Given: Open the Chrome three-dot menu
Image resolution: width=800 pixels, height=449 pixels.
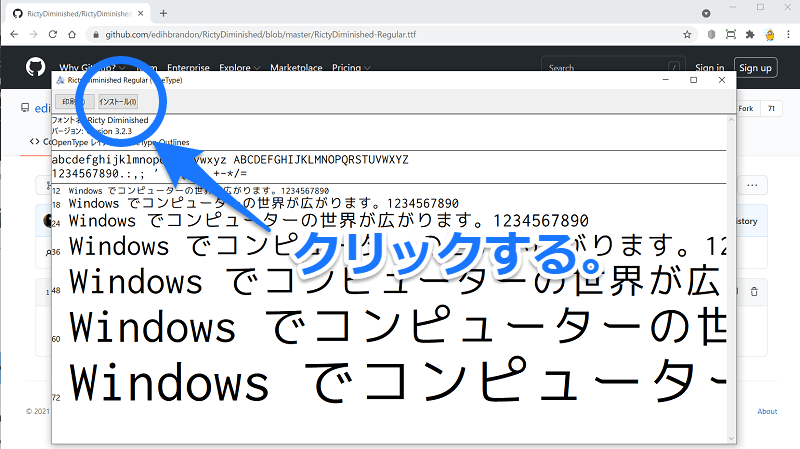Looking at the screenshot, I should pos(788,33).
